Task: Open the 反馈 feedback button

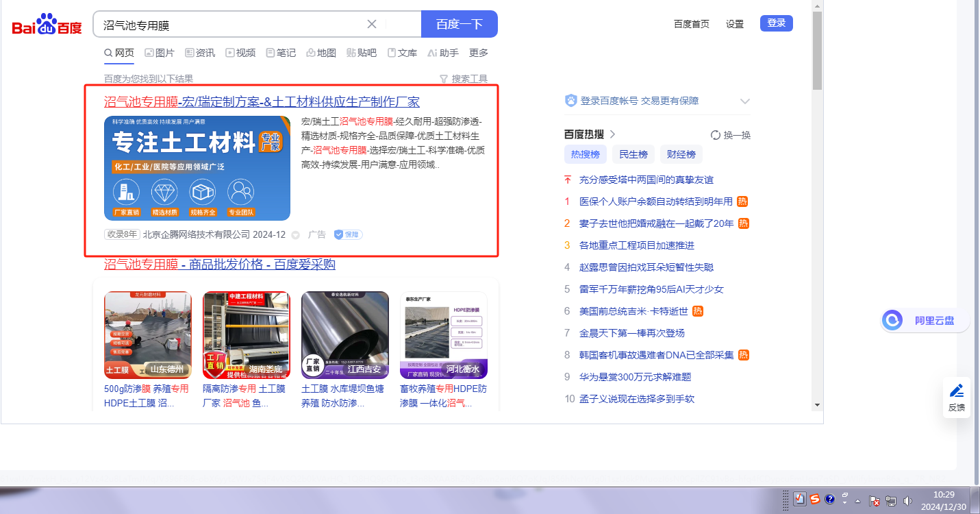Action: click(x=957, y=397)
